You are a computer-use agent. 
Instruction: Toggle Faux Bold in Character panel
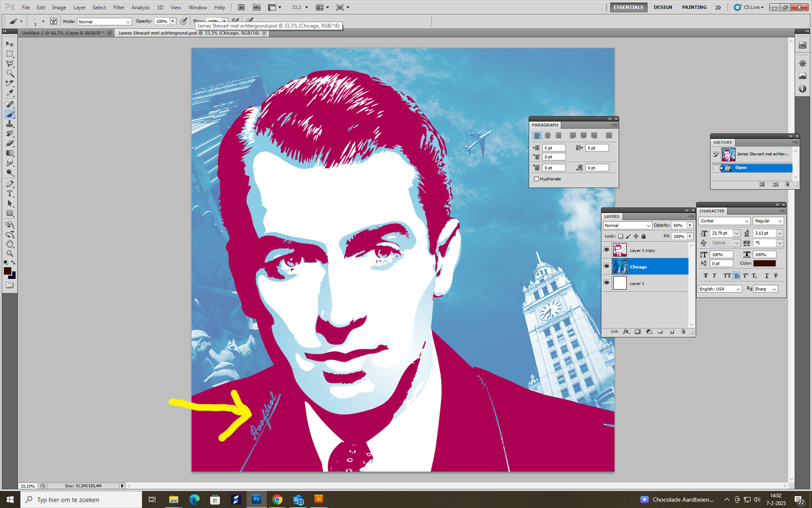705,276
